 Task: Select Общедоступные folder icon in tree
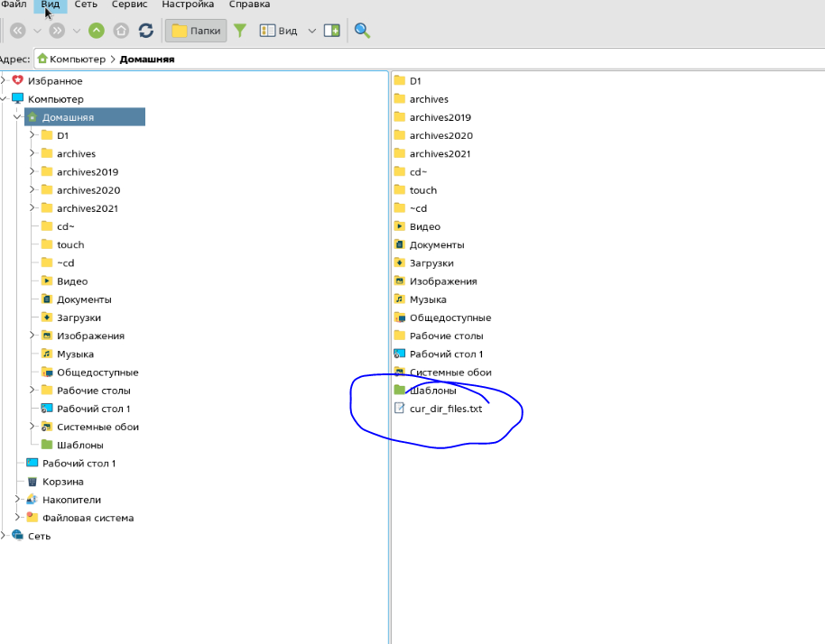47,372
